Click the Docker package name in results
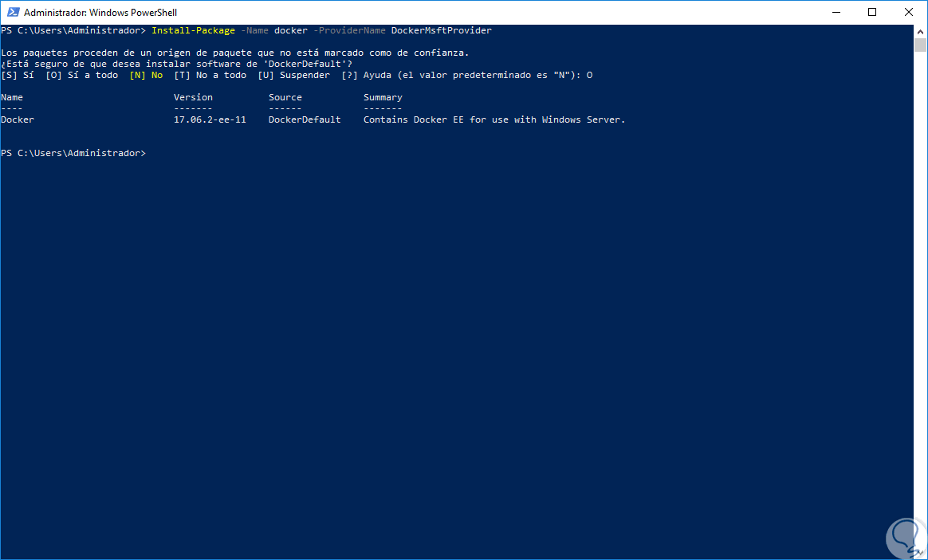The image size is (928, 560). click(x=18, y=119)
